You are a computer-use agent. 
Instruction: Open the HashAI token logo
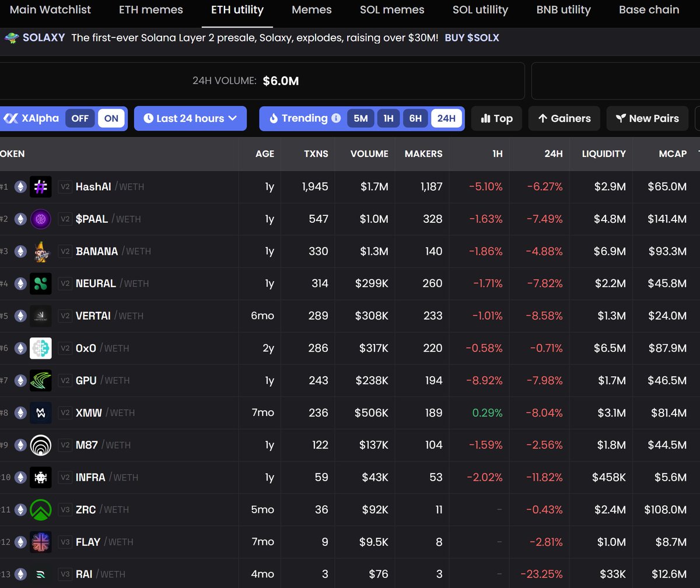(41, 187)
